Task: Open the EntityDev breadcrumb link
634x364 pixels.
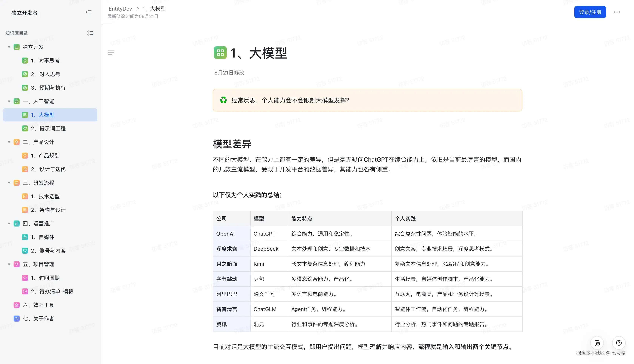Action: coord(120,8)
